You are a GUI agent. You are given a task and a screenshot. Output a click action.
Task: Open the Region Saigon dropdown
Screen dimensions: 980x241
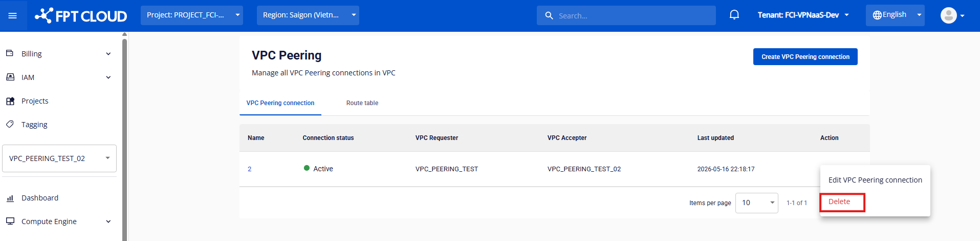(308, 15)
